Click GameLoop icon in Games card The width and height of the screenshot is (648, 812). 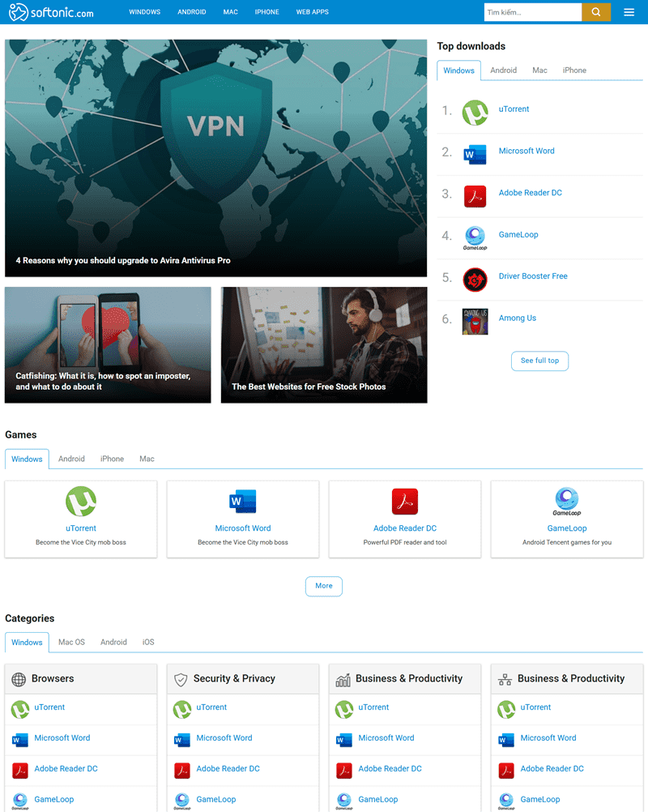coord(566,502)
